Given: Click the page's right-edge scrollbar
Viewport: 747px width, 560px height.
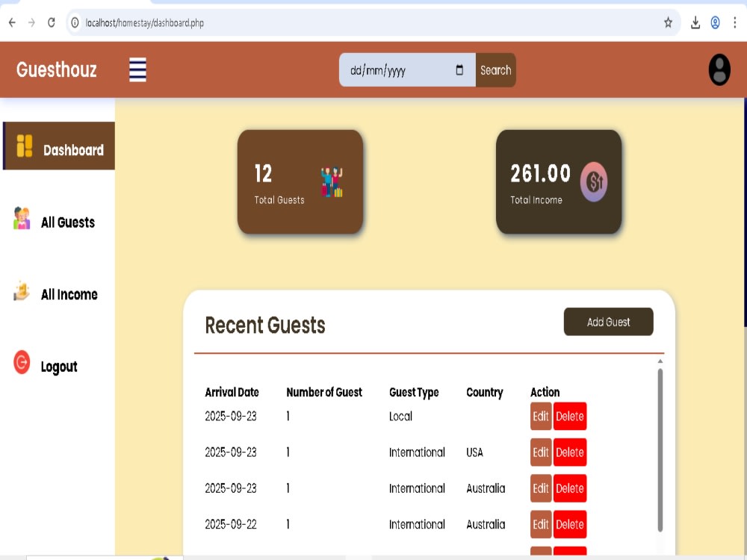Looking at the screenshot, I should [745, 213].
